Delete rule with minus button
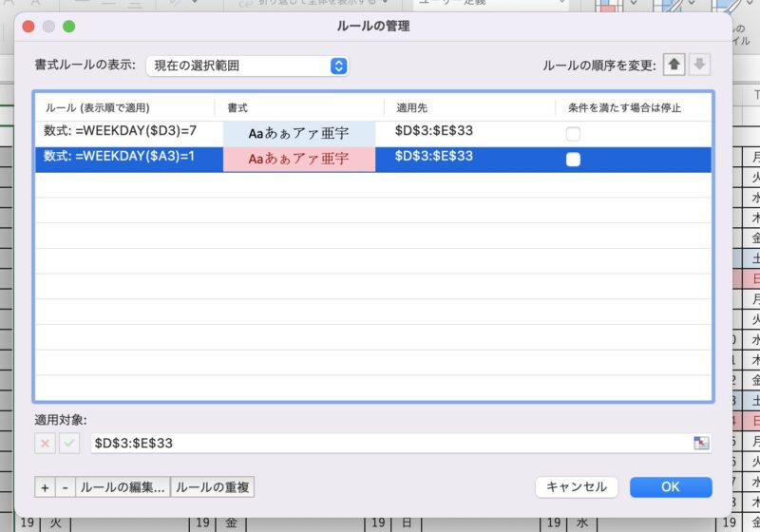 [x=66, y=487]
